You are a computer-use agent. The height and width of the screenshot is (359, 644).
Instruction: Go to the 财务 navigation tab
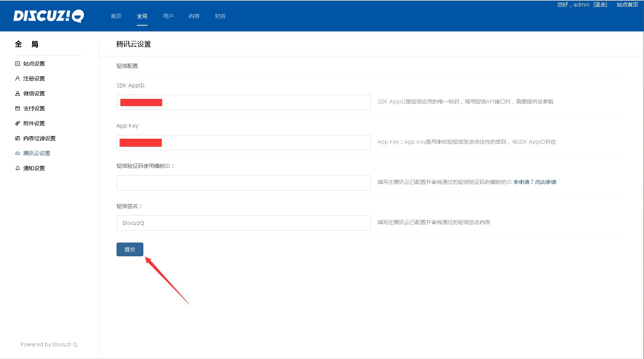pos(220,16)
